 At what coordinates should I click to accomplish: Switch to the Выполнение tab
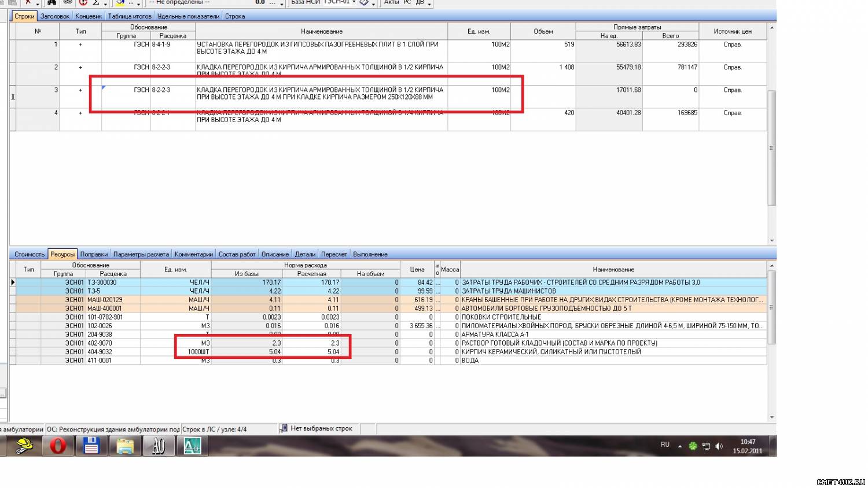click(370, 254)
